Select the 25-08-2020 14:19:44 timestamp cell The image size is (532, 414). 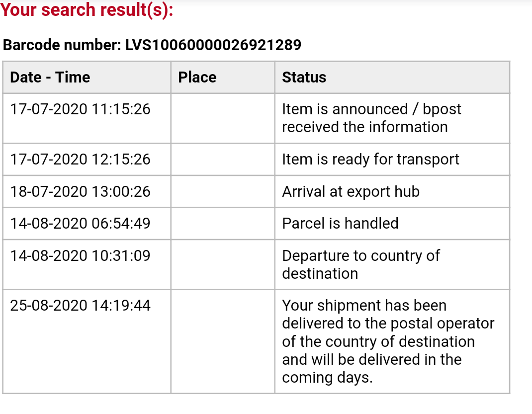[80, 305]
